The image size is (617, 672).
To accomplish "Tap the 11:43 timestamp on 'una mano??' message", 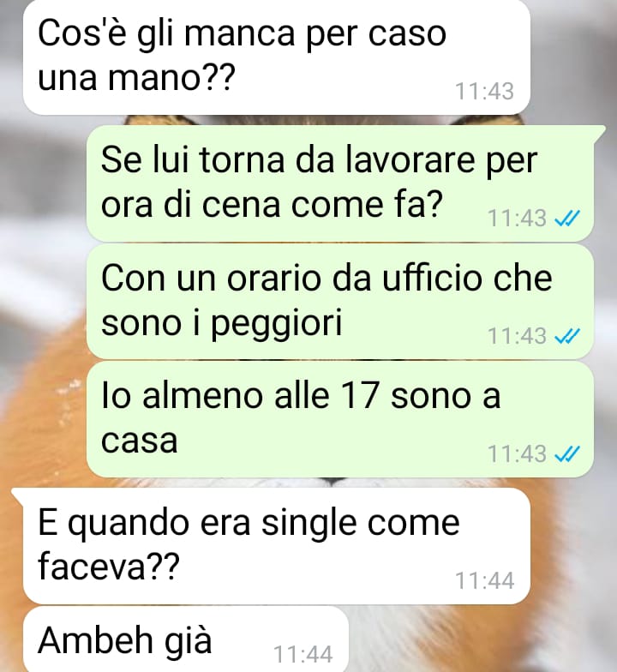I will pyautogui.click(x=484, y=91).
